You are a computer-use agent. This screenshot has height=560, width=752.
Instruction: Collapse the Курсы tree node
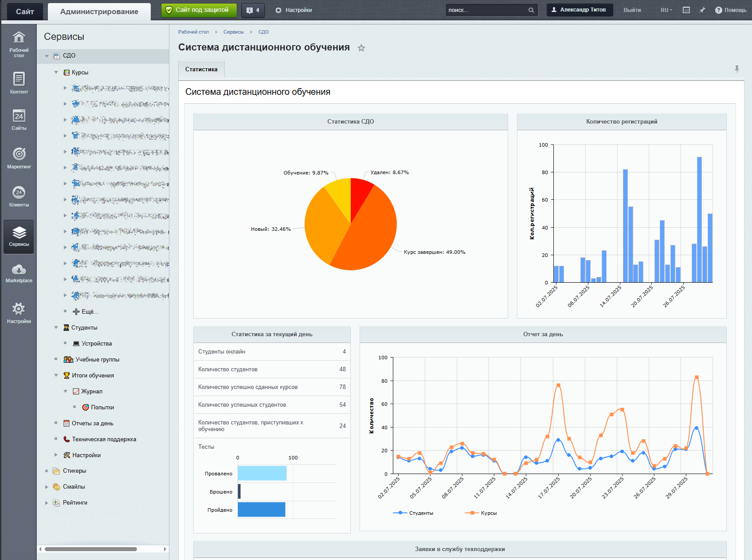click(x=56, y=72)
